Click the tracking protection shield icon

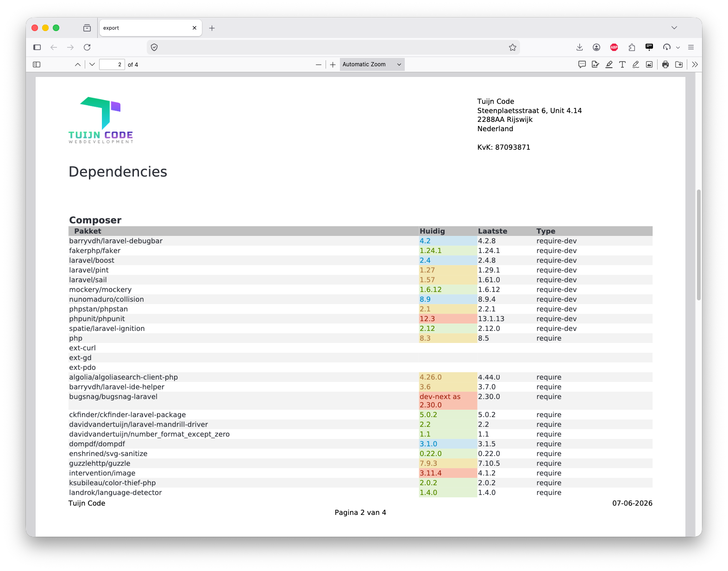tap(154, 47)
